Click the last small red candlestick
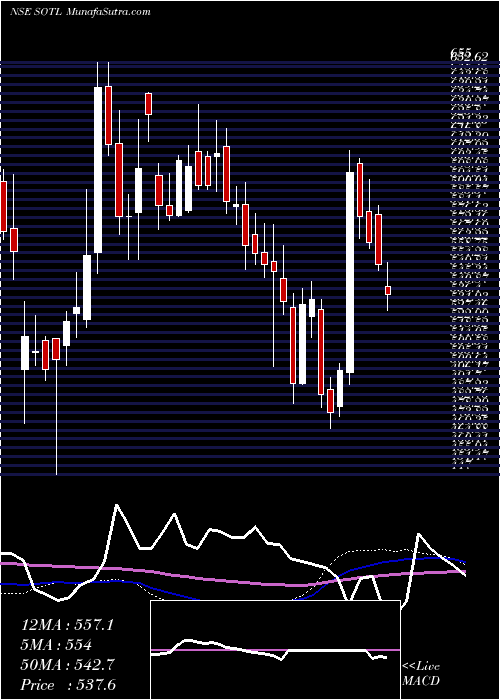This screenshot has width=500, height=700. tap(388, 290)
